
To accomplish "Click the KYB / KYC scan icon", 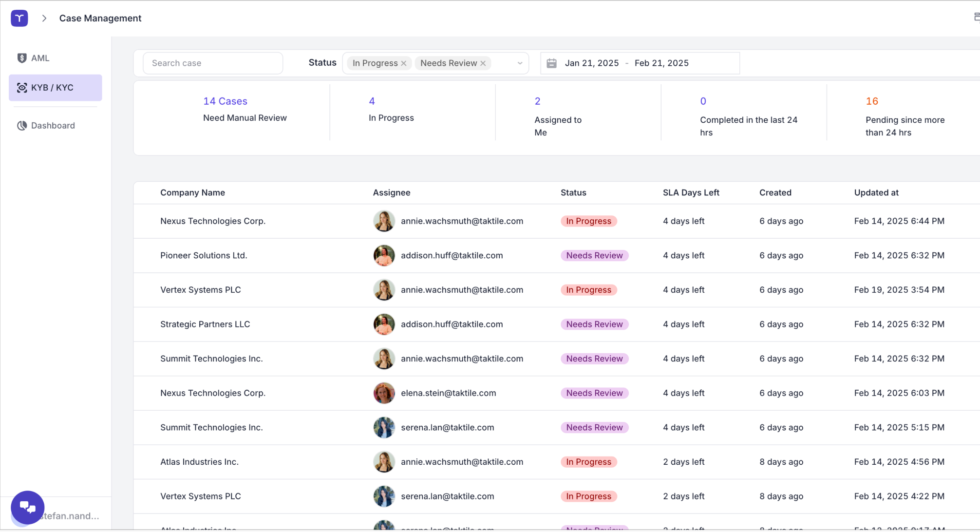I will click(x=22, y=88).
